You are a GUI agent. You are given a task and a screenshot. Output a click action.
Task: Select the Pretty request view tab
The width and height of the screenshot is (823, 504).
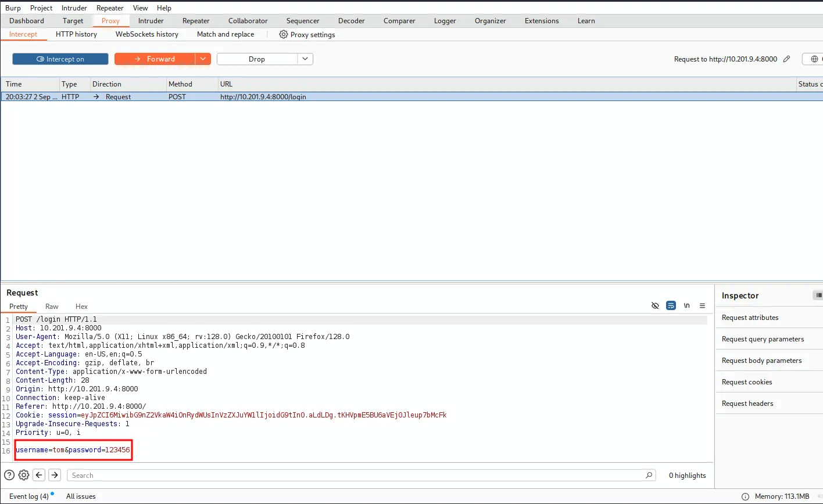pos(19,306)
